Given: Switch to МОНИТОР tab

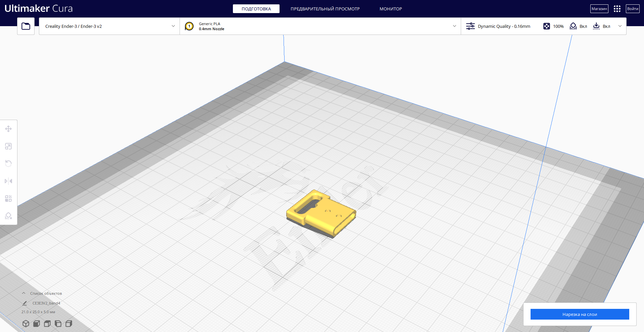Looking at the screenshot, I should (x=391, y=9).
